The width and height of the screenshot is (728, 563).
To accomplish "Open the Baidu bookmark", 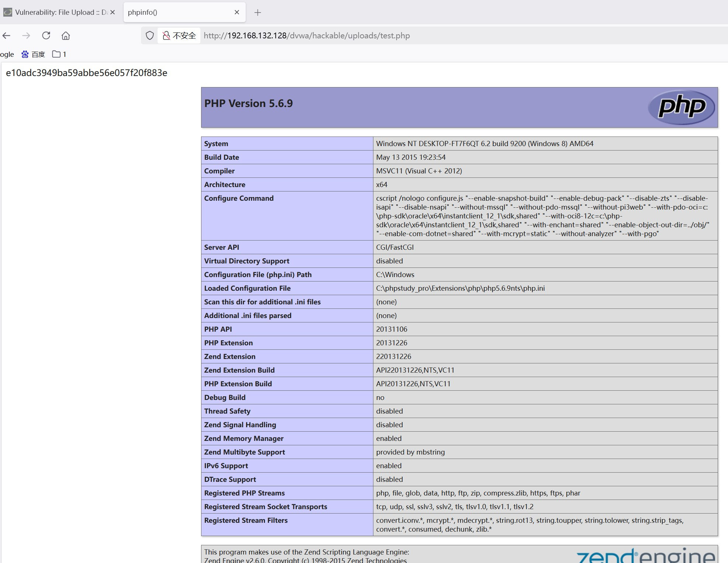I will (x=33, y=54).
